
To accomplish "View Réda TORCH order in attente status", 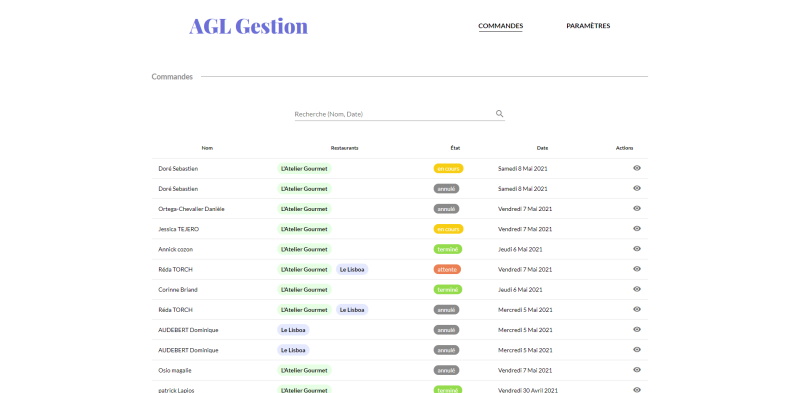I will (637, 268).
